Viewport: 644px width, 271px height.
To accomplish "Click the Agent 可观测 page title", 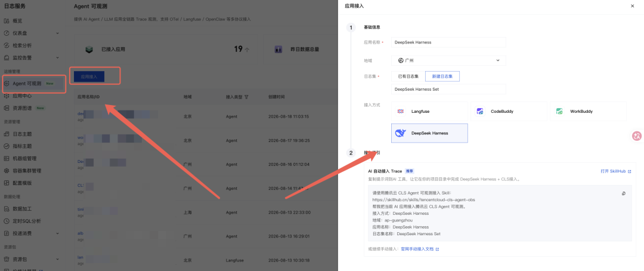I will tap(91, 7).
